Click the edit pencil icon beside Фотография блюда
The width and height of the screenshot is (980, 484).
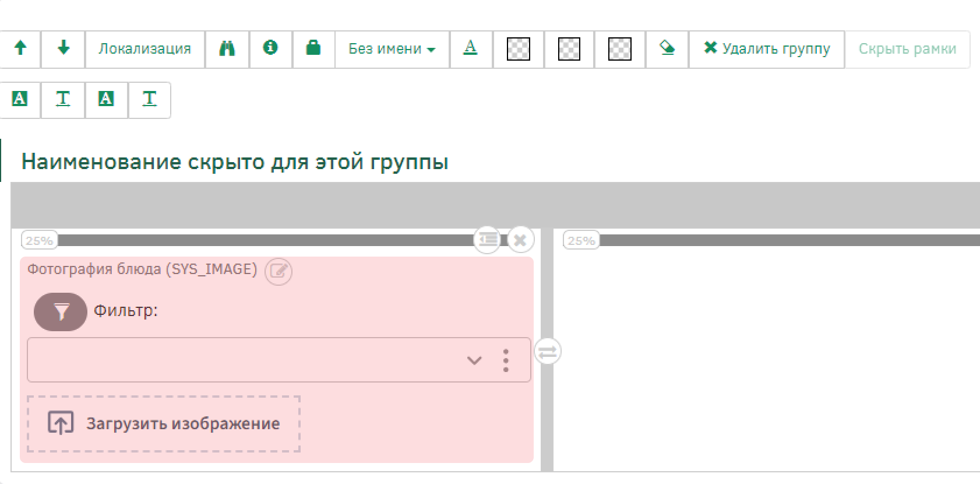(x=279, y=271)
